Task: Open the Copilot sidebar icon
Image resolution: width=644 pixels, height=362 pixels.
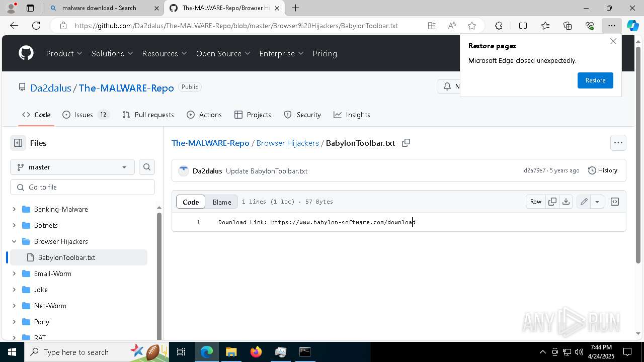Action: [632, 26]
